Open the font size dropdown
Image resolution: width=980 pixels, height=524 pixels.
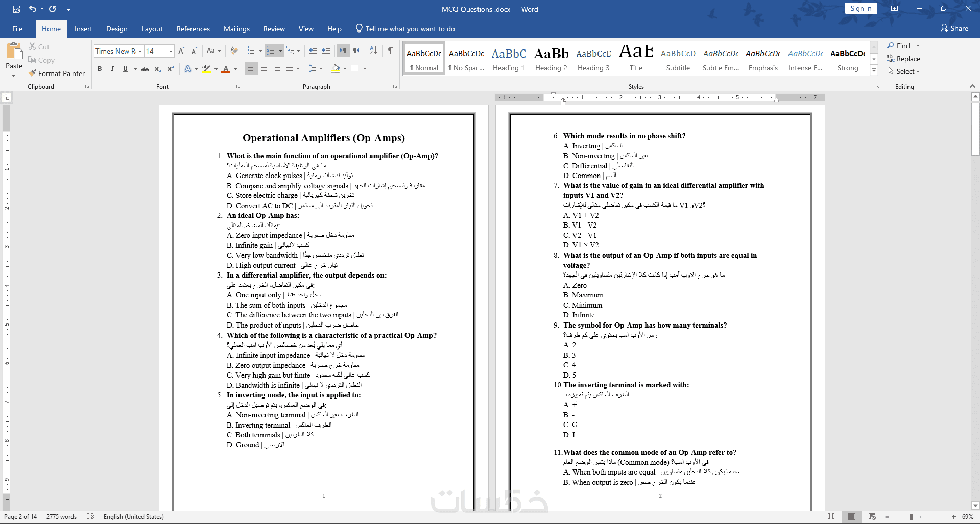pos(171,51)
